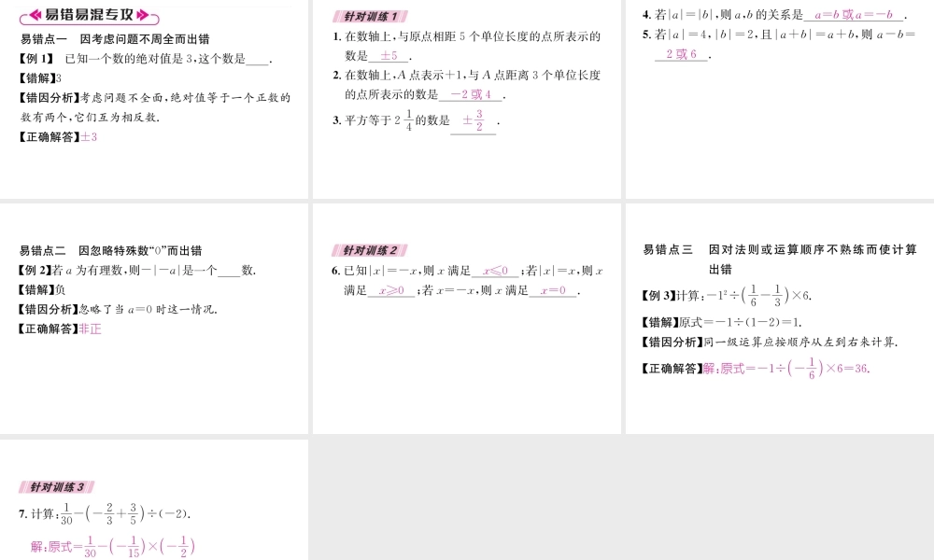Screen dimensions: 934x560
Task: Click the answer ±3/2 in question 3
Action: pyautogui.click(x=473, y=120)
